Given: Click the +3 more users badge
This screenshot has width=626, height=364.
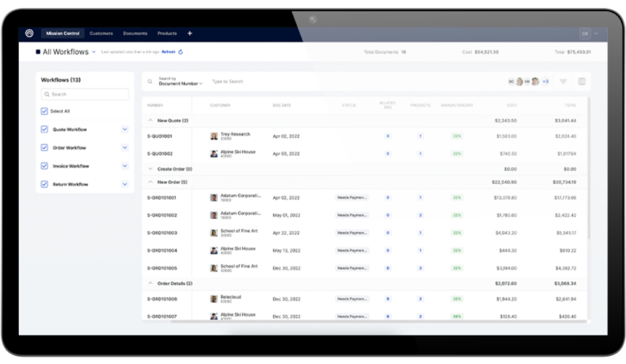Looking at the screenshot, I should click(x=545, y=81).
